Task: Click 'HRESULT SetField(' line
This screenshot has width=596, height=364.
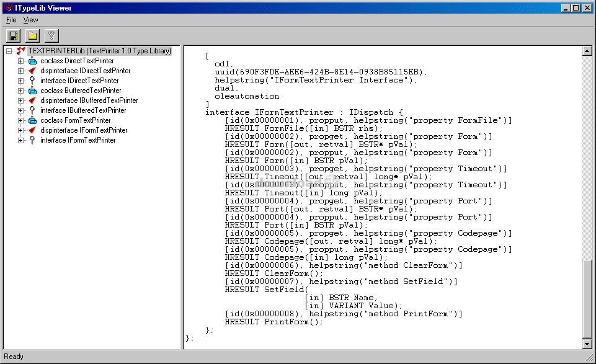Action: 267,290
